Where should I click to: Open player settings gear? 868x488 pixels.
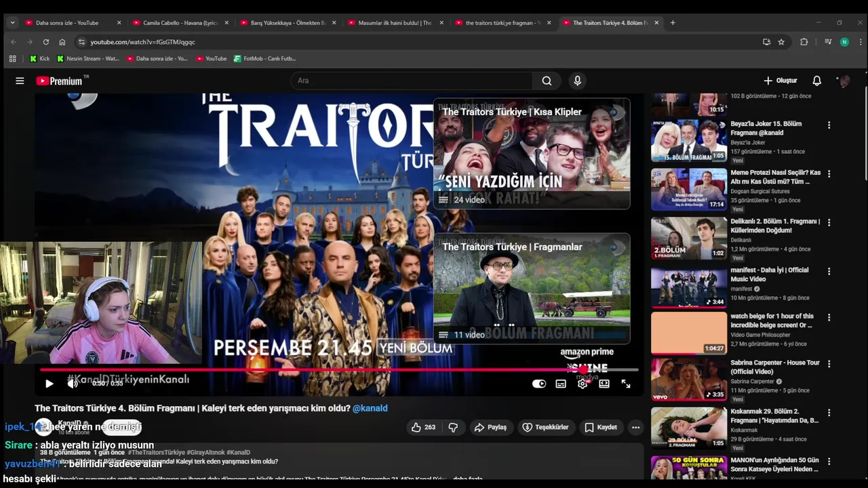coord(583,384)
